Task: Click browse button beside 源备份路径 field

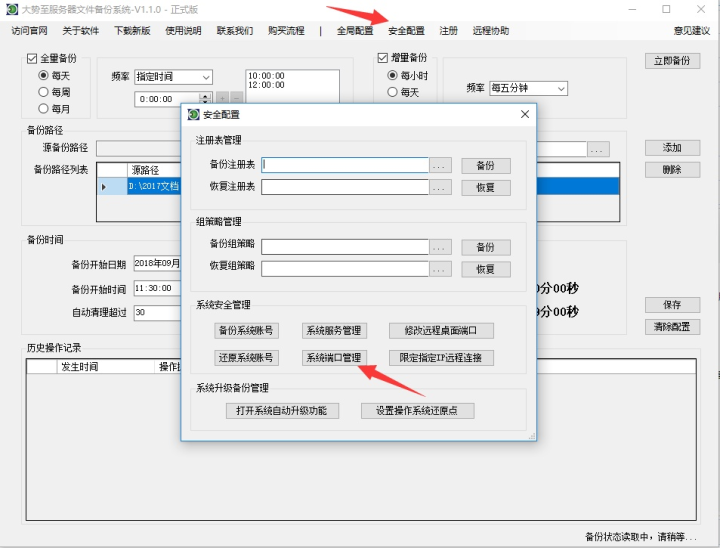Action: 598,149
